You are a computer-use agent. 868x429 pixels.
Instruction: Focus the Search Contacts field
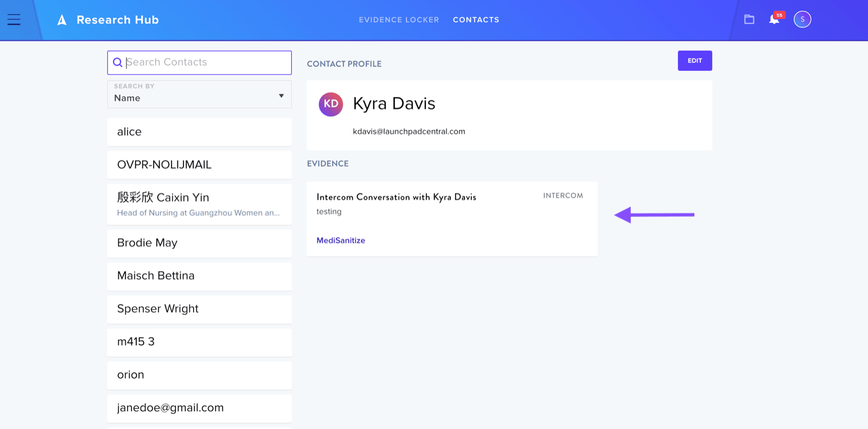(199, 62)
